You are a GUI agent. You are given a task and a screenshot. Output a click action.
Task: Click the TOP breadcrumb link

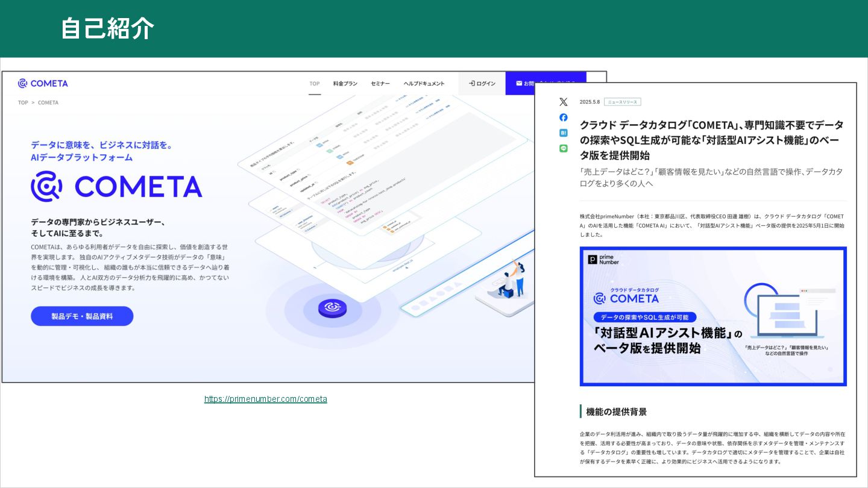(x=23, y=102)
